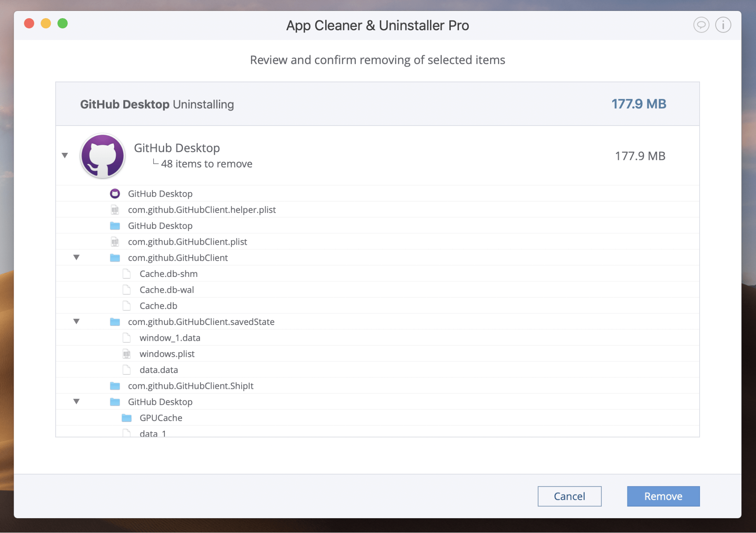Screen dimensions: 756x533
Task: Maximize the window with green button
Action: [62, 23]
